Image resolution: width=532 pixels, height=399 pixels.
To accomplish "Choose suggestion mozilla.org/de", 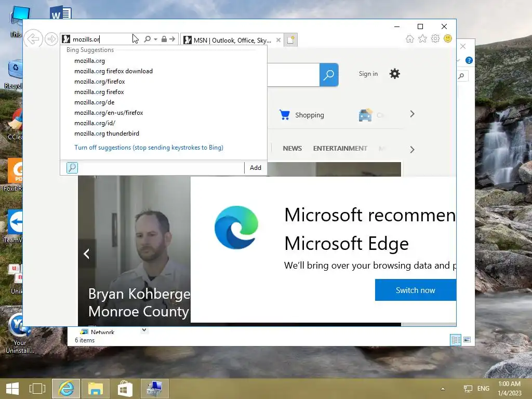I will tap(95, 102).
